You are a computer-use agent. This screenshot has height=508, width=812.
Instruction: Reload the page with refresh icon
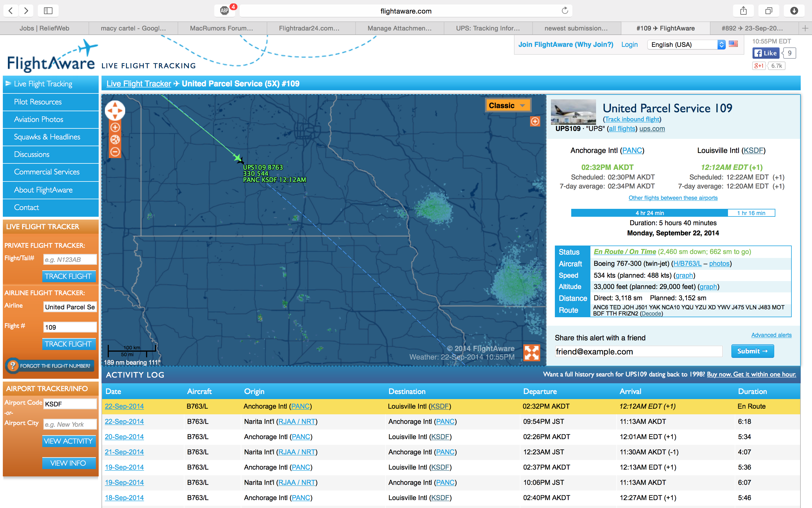(565, 11)
